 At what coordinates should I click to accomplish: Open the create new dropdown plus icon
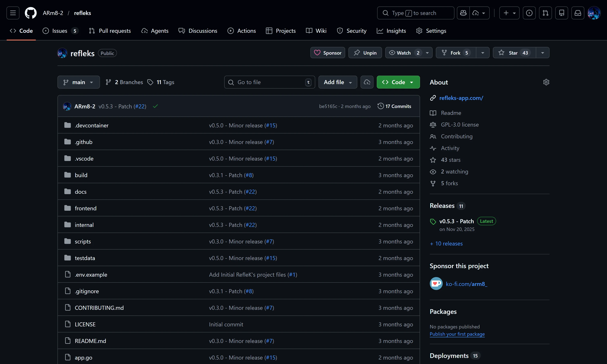pos(509,13)
